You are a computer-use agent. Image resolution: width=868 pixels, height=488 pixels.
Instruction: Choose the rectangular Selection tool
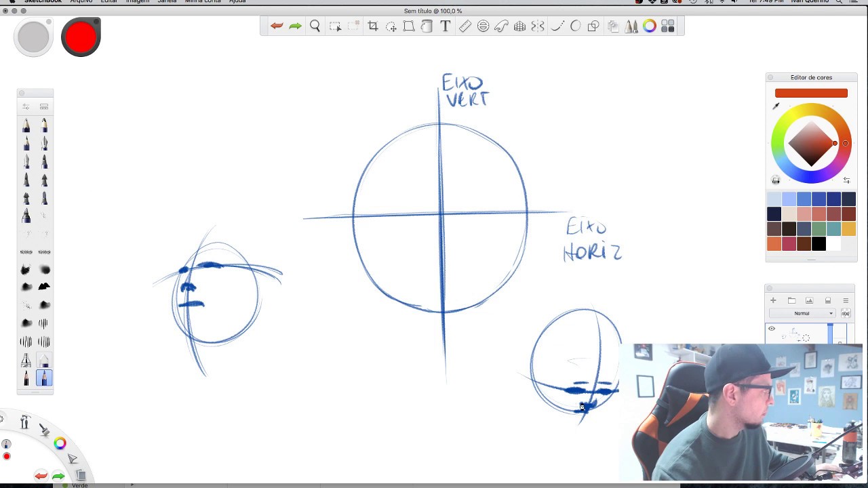click(x=335, y=26)
